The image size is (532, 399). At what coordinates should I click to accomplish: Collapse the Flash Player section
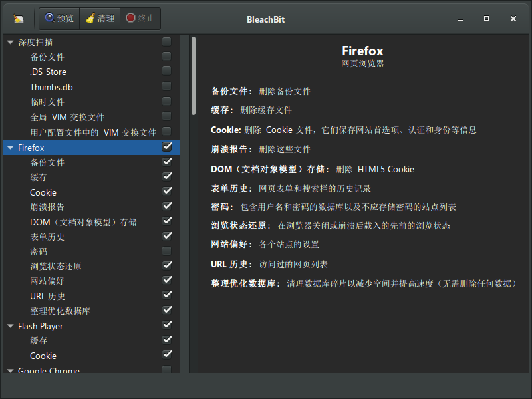click(10, 325)
